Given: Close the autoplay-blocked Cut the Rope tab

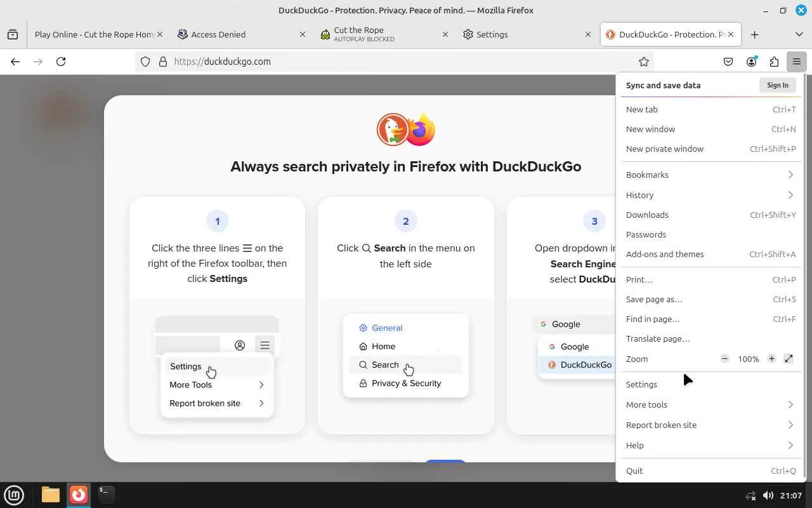Looking at the screenshot, I should tap(445, 34).
